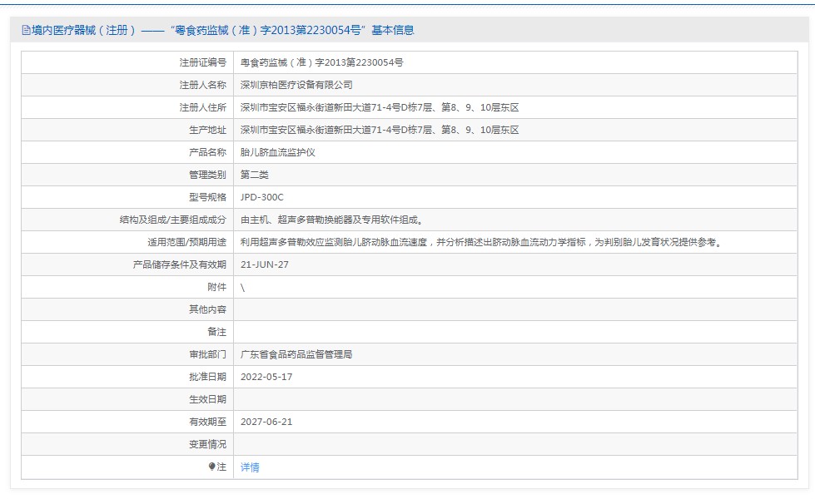
Task: Select expiry date 2027-06-21
Action: [266, 422]
